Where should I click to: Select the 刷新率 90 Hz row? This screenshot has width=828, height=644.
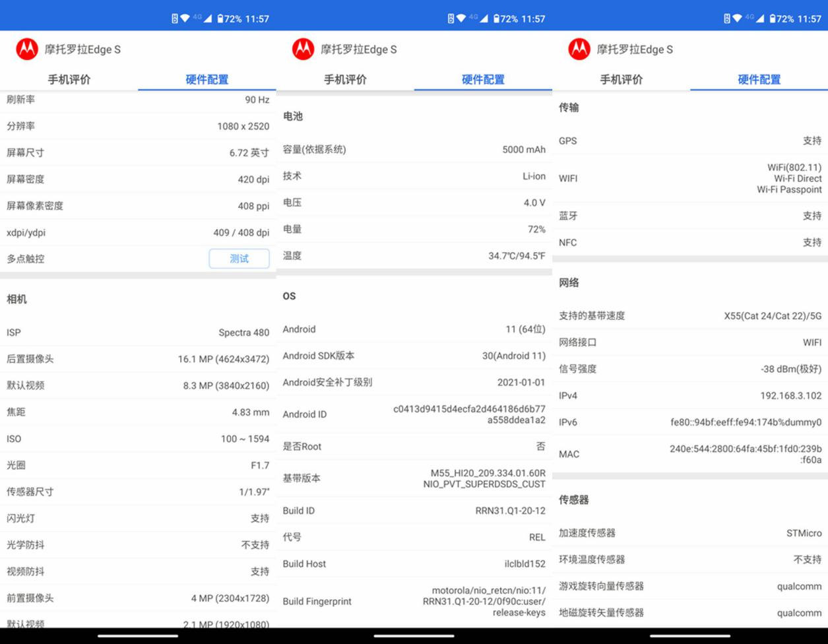[x=138, y=100]
